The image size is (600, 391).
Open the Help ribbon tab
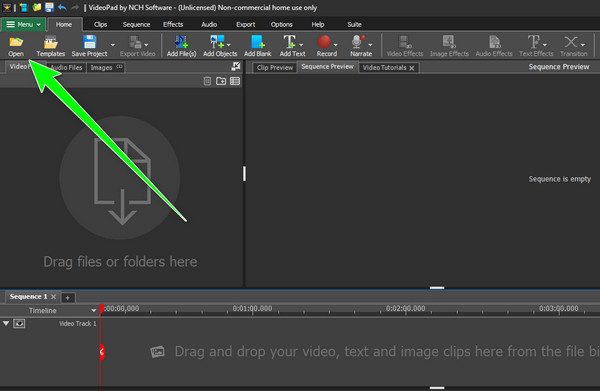318,24
